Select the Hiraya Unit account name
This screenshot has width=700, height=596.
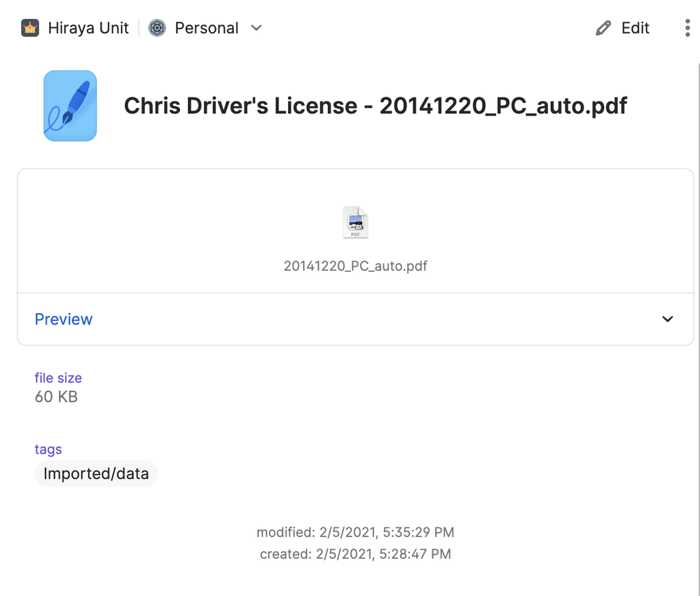point(88,28)
